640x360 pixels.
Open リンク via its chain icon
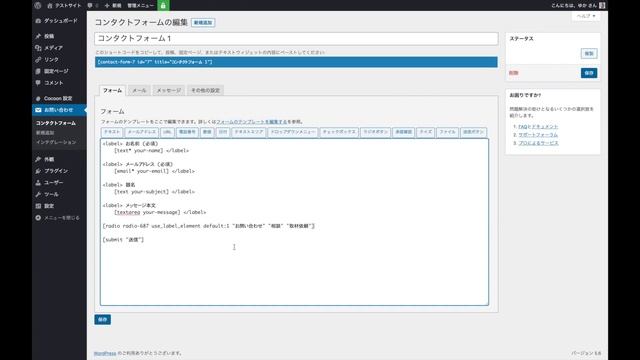tap(38, 60)
